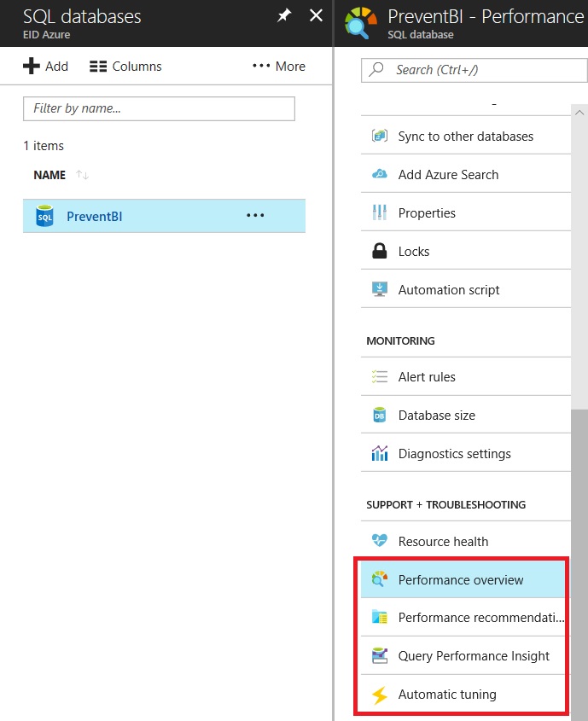Click the Automation script download icon
This screenshot has width=588, height=721.
click(379, 289)
